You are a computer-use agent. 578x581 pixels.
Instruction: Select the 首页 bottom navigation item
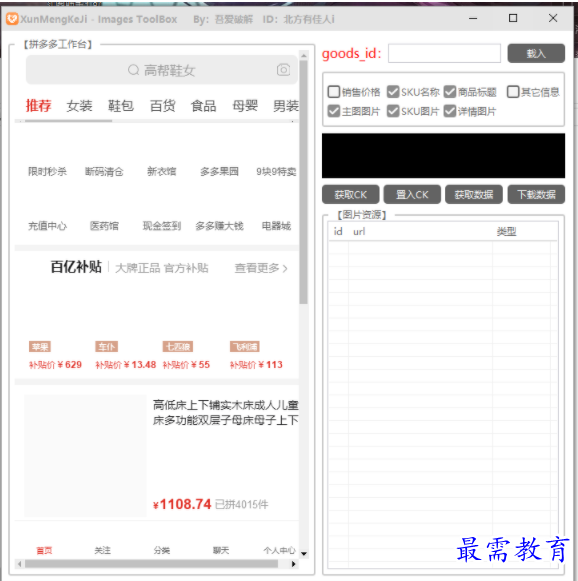44,550
